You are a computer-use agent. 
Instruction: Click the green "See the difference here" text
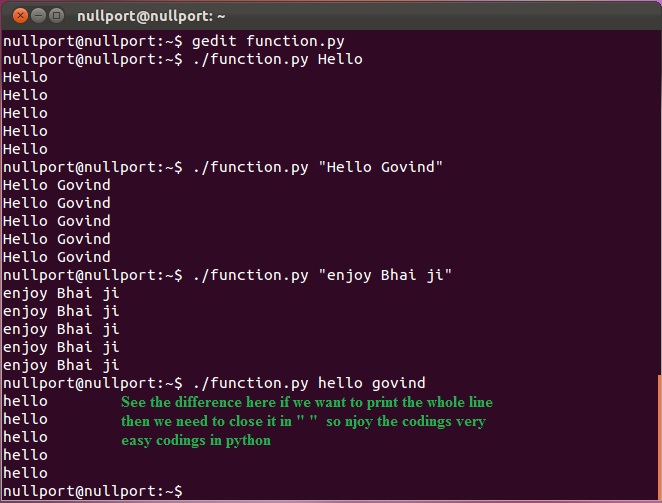pyautogui.click(x=307, y=402)
